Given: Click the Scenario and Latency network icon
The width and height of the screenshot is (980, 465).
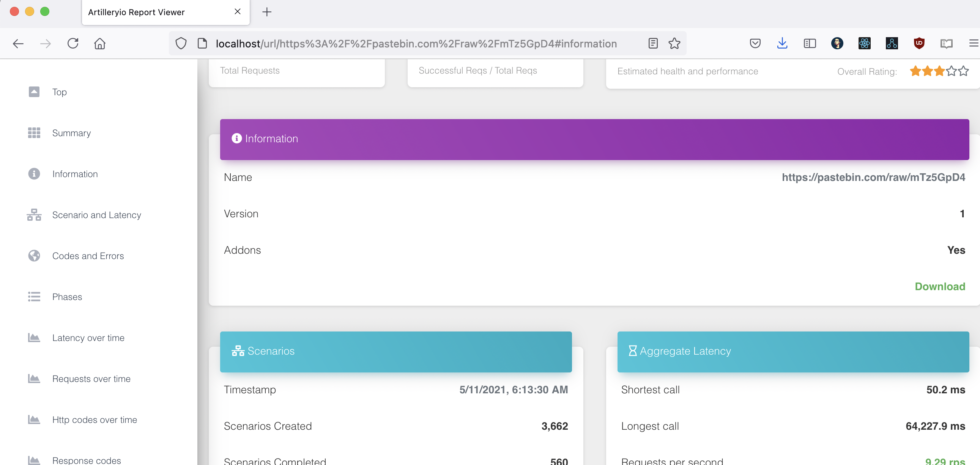Looking at the screenshot, I should [x=34, y=215].
